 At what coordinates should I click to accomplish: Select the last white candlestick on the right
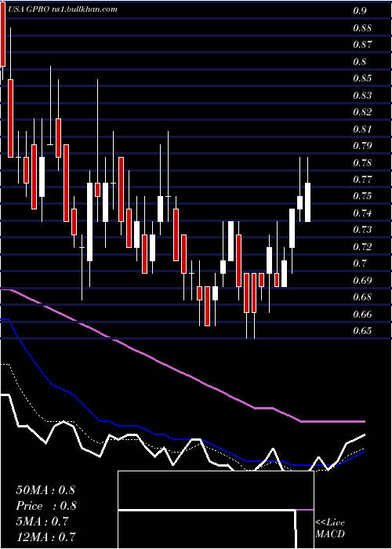(307, 202)
